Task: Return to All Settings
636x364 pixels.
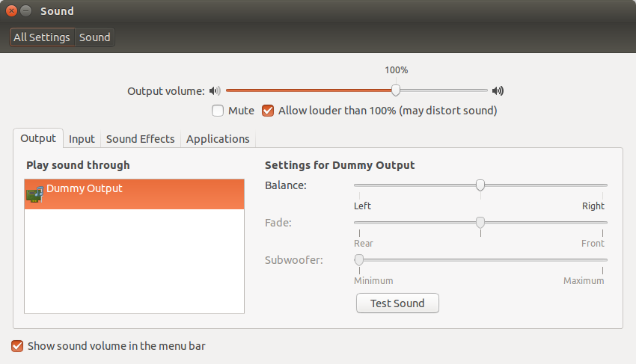Action: click(x=42, y=37)
